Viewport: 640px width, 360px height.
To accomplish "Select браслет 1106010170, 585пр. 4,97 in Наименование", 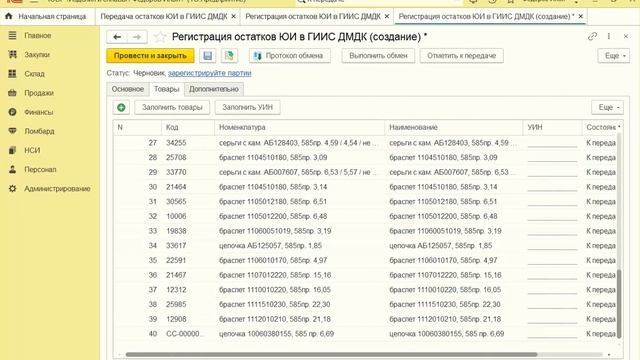I will [x=443, y=260].
